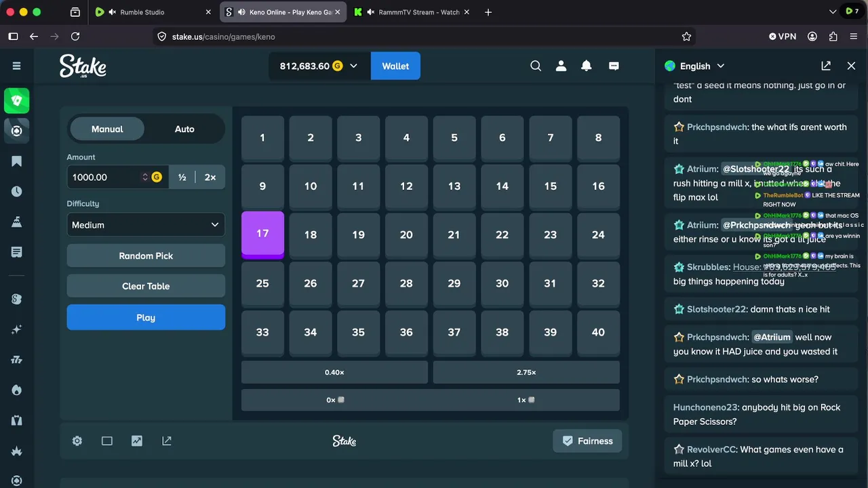The width and height of the screenshot is (868, 488).
Task: Open the Difficulty Medium dropdown
Action: 146,225
